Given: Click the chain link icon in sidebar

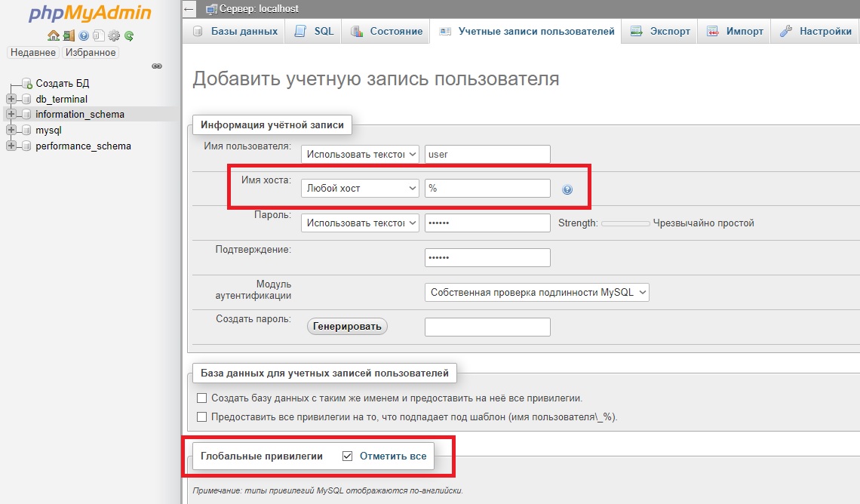Looking at the screenshot, I should (157, 66).
